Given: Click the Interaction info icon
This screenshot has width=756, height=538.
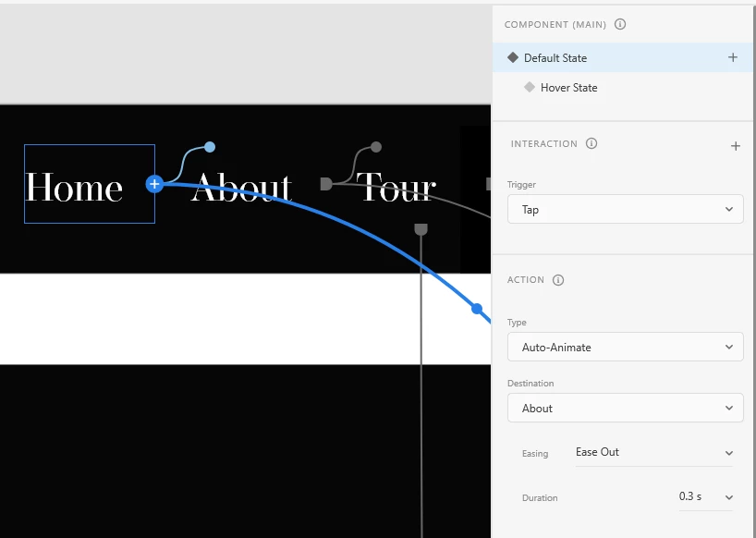Looking at the screenshot, I should (x=591, y=143).
